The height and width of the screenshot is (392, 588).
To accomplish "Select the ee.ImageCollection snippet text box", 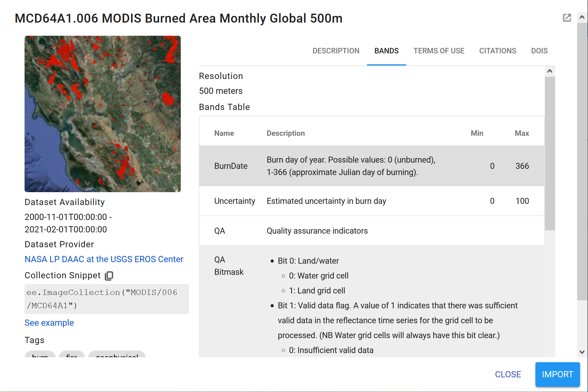I will pyautogui.click(x=107, y=299).
